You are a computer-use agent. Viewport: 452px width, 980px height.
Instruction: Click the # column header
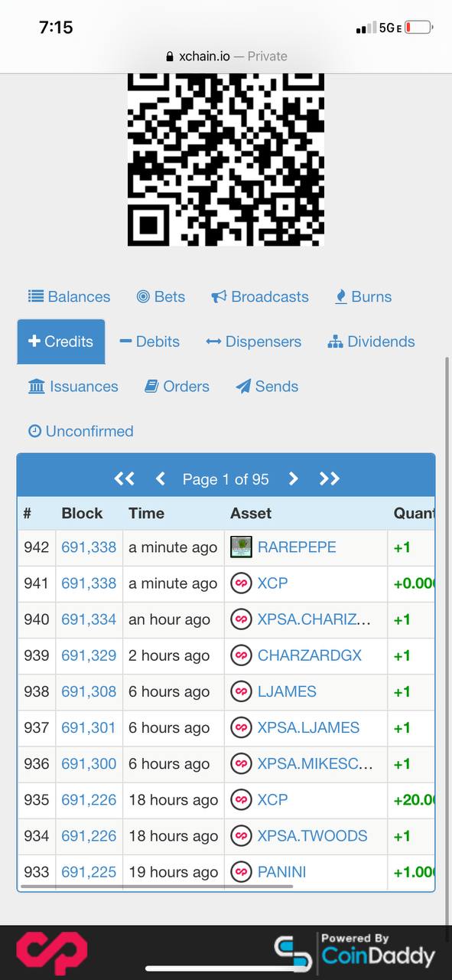point(28,513)
